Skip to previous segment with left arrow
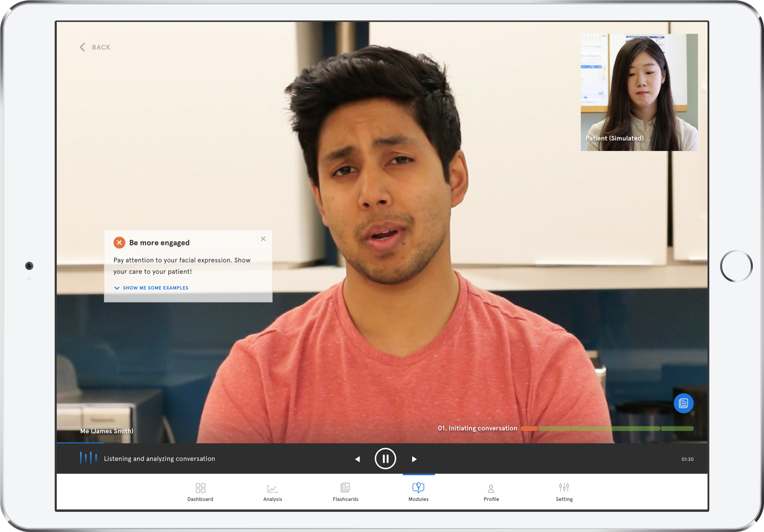 coord(357,459)
